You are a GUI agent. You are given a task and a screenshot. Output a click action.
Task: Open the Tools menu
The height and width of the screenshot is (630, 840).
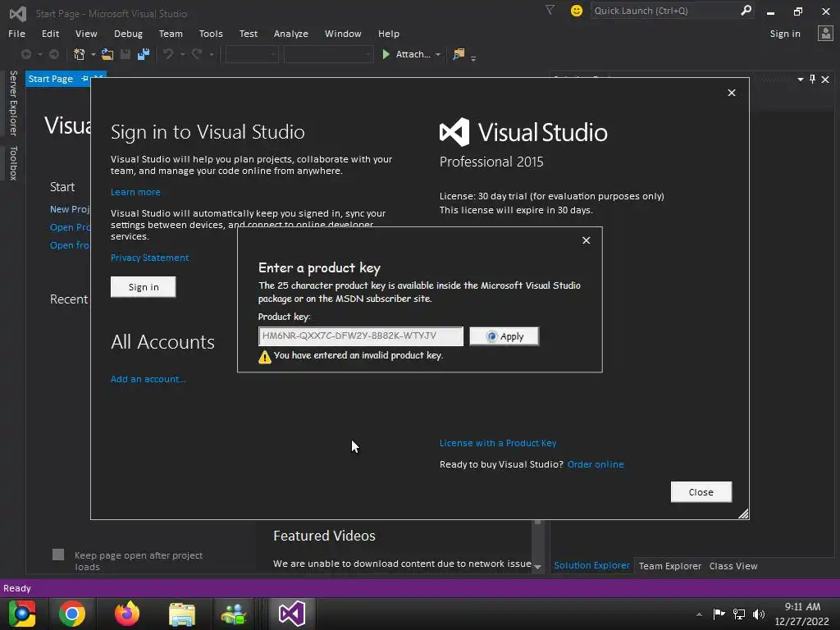[211, 33]
